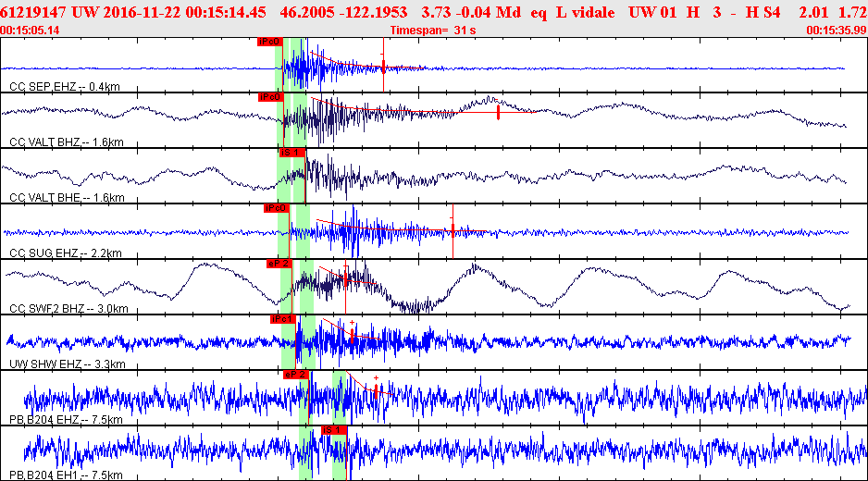Click the Timespan 31 s label

point(433,31)
